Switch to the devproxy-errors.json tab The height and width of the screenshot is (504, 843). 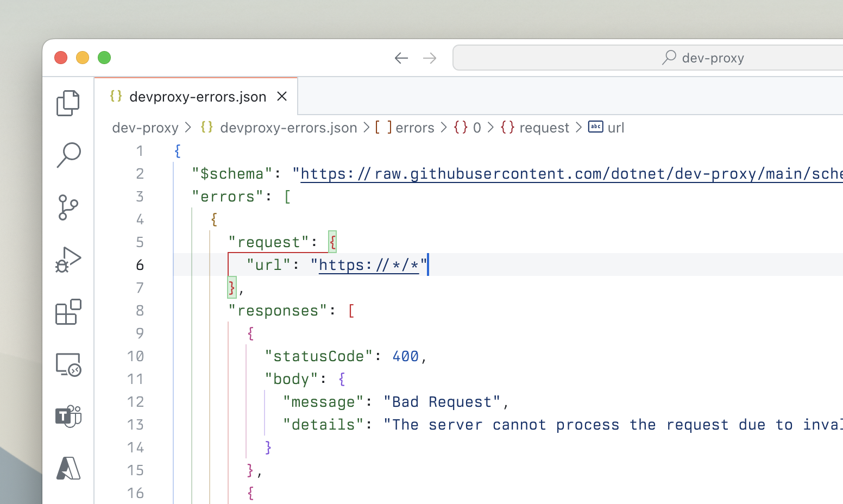tap(198, 96)
